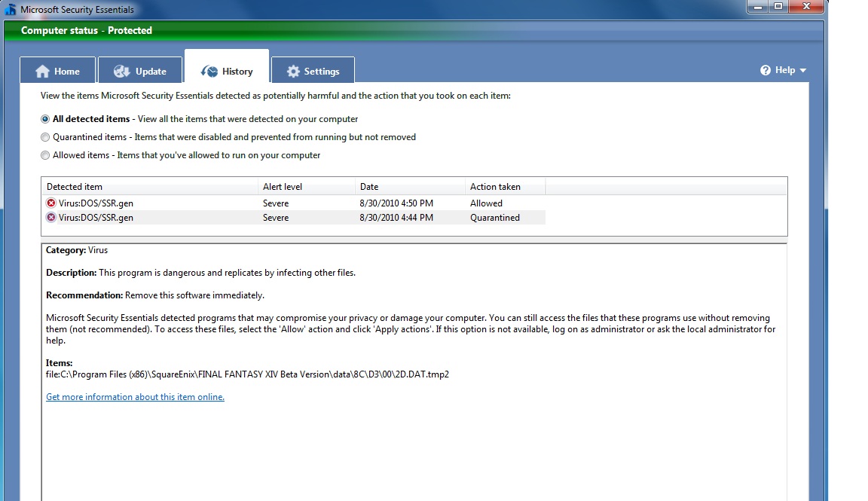
Task: Click the 8/30/2010 4:50 PM date cell
Action: (396, 203)
